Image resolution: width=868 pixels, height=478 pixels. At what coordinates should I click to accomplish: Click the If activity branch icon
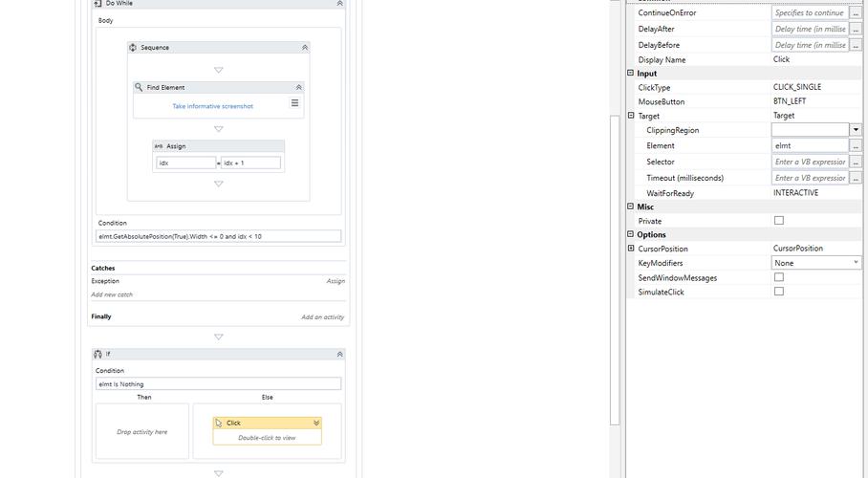click(x=98, y=354)
